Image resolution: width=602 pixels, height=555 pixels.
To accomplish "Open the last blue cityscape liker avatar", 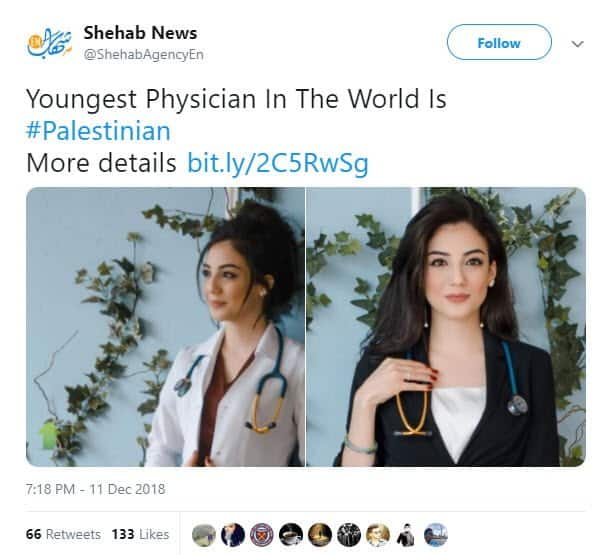I will 436,535.
